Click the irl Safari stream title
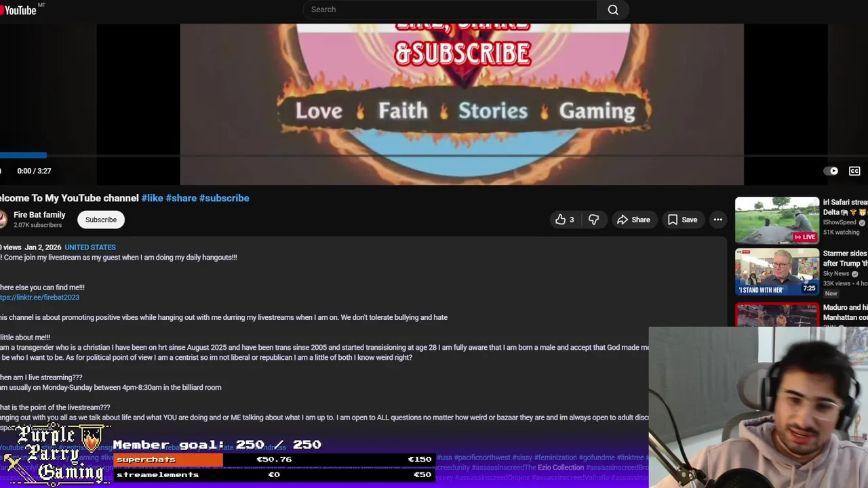The width and height of the screenshot is (868, 488). (x=845, y=207)
